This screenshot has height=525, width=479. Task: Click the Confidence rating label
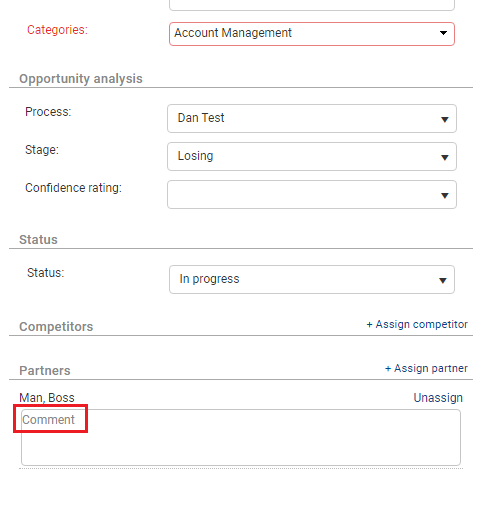[73, 188]
